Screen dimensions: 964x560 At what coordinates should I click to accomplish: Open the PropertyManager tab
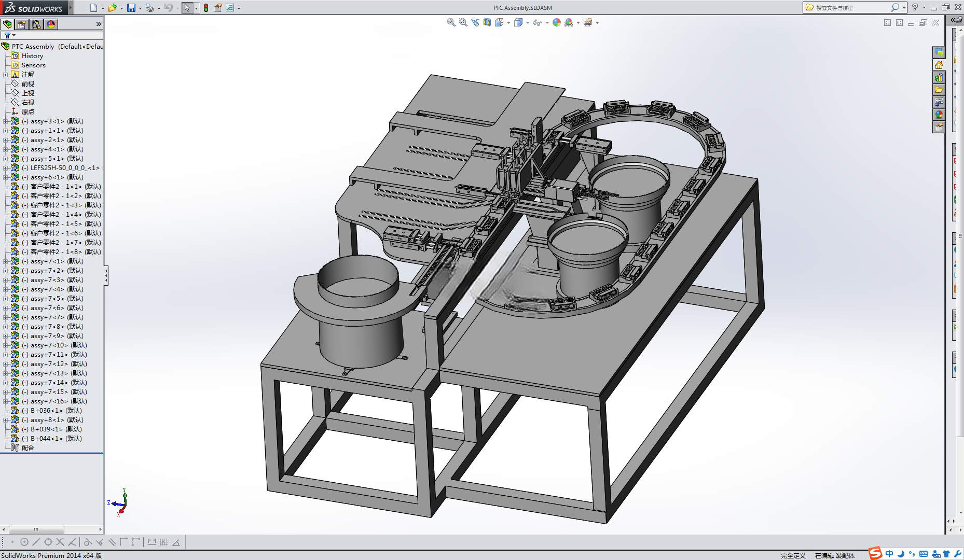tap(22, 24)
